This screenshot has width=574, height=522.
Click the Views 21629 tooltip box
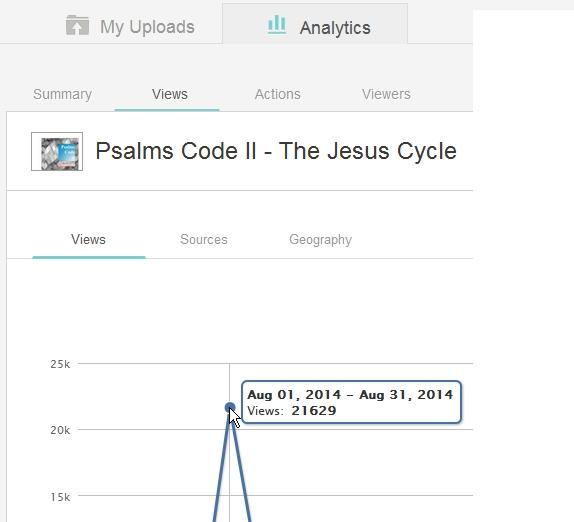point(351,402)
